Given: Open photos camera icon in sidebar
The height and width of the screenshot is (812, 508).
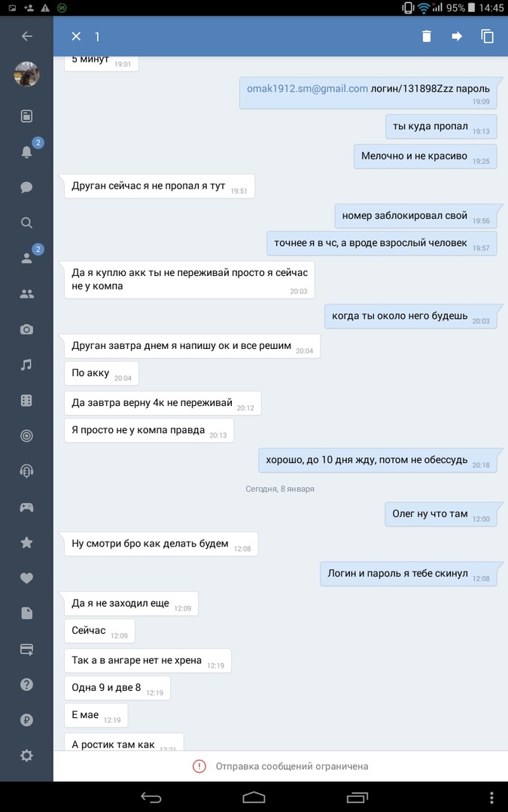Looking at the screenshot, I should [x=26, y=329].
